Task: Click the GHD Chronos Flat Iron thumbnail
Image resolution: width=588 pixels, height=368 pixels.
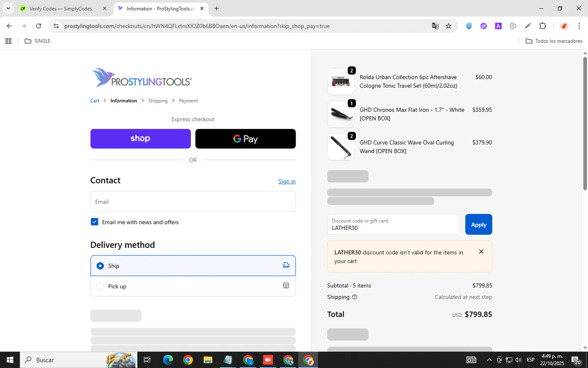Action: 340,114
